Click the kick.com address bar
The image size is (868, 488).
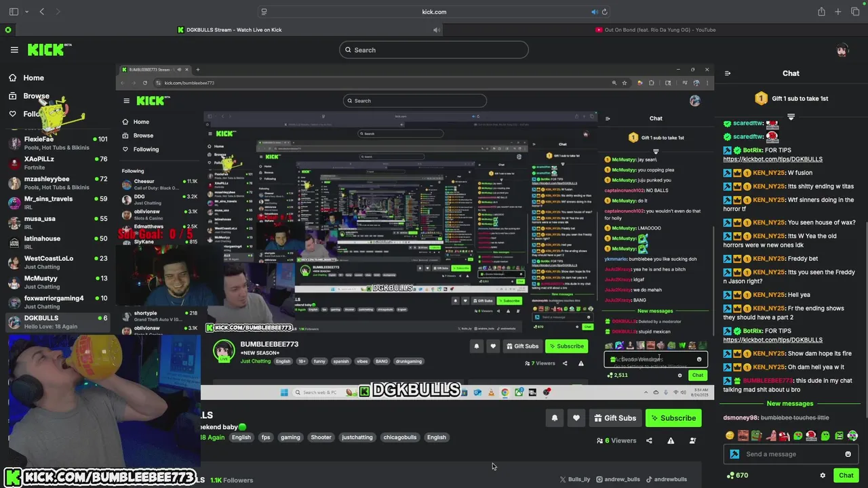[x=434, y=12]
